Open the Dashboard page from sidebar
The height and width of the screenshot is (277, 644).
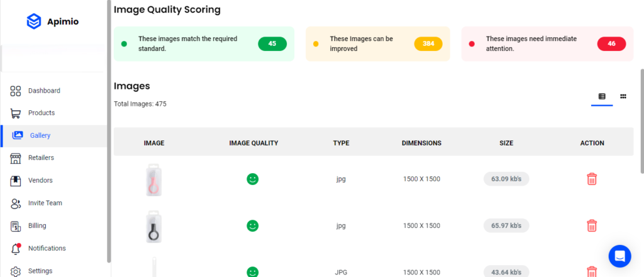pos(44,91)
